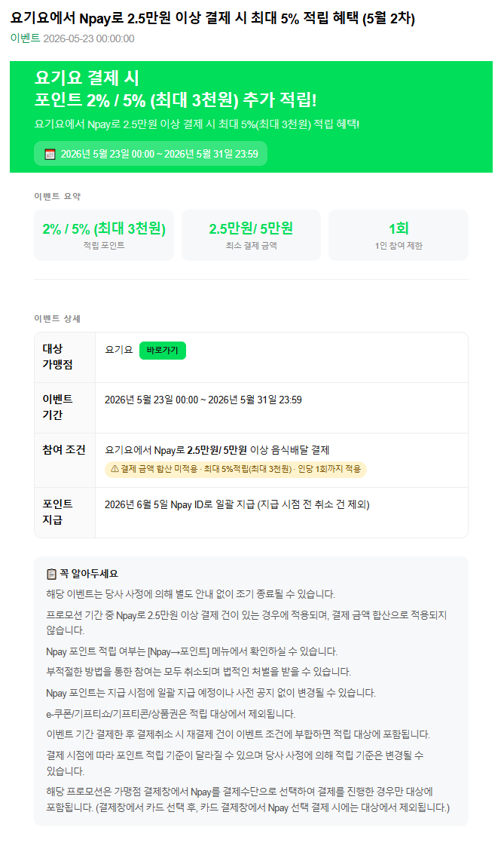Select the 2.5만원/ 5만원 minimum payment card
Image resolution: width=504 pixels, height=858 pixels.
[x=251, y=235]
